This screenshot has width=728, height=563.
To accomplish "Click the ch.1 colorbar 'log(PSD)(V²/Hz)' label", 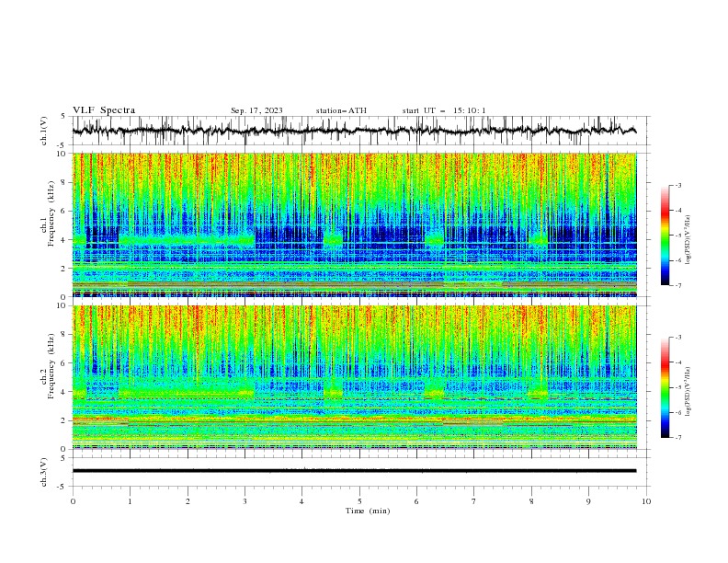I will pos(688,240).
